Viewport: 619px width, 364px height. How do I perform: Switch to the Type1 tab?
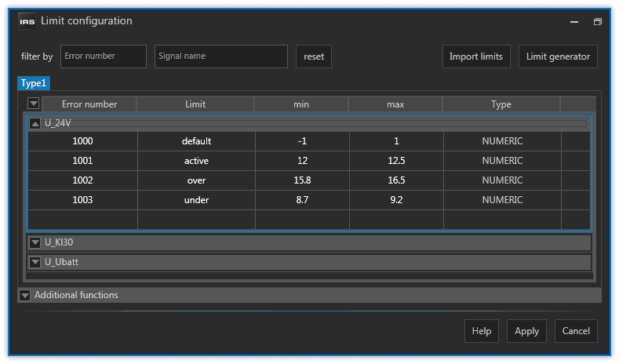[34, 83]
